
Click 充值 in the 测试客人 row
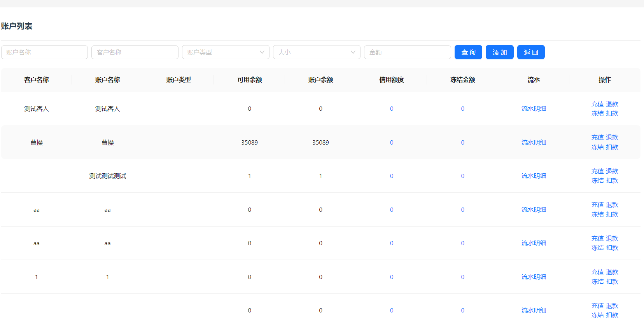point(597,104)
